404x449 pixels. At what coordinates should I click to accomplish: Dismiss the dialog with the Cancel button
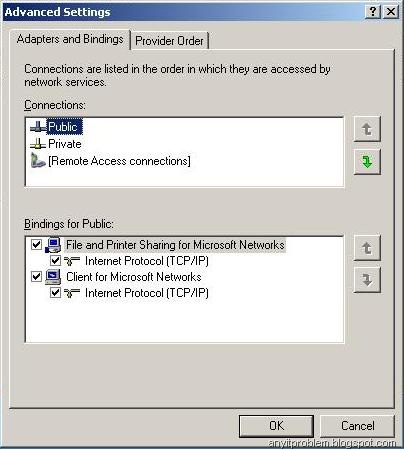coord(357,426)
